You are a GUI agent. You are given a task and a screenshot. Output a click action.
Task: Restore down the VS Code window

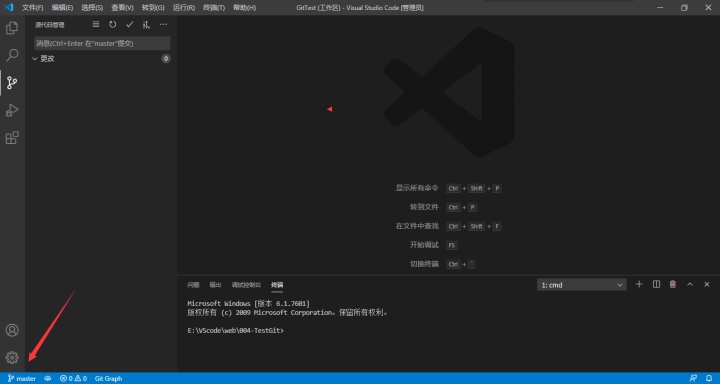[684, 8]
